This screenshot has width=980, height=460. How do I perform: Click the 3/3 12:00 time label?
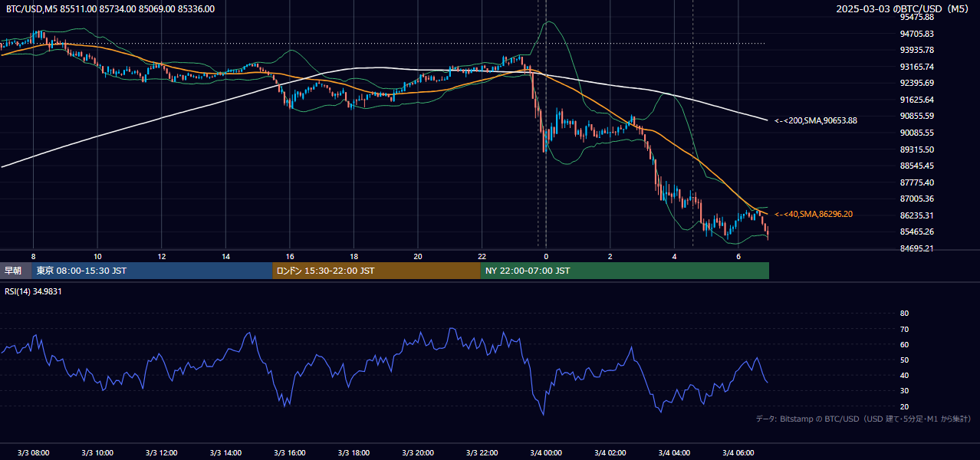tap(162, 453)
